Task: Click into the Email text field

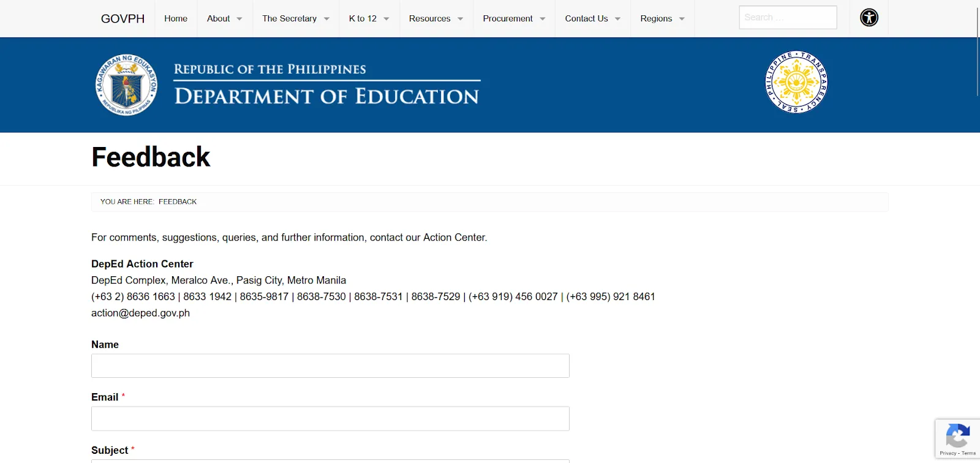Action: tap(330, 418)
